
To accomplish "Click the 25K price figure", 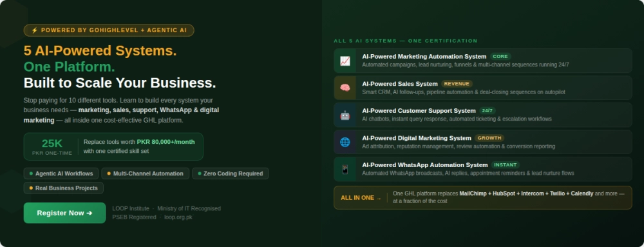I will [x=52, y=143].
